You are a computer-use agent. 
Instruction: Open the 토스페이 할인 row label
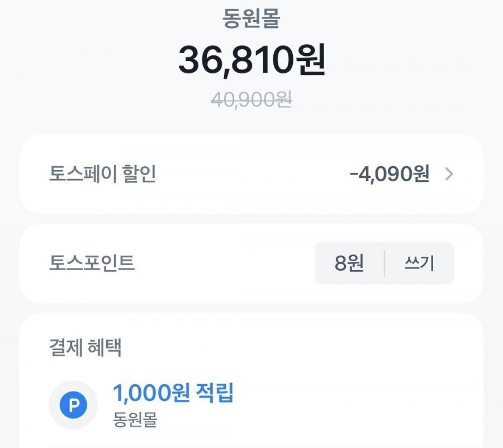(x=102, y=175)
